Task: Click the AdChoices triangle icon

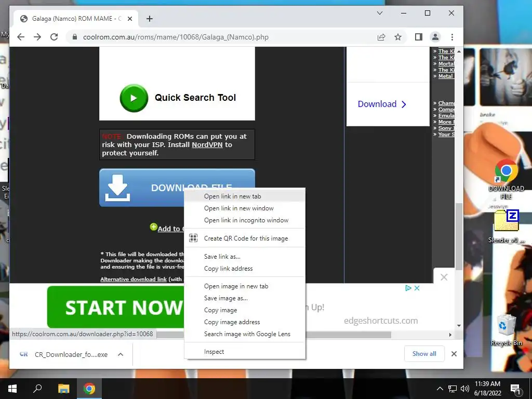Action: click(408, 288)
